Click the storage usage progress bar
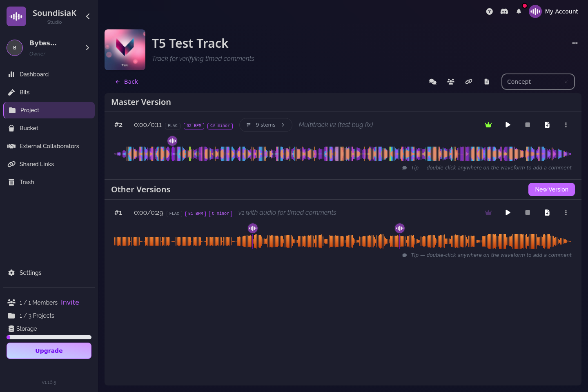The image size is (588, 392). (x=49, y=337)
